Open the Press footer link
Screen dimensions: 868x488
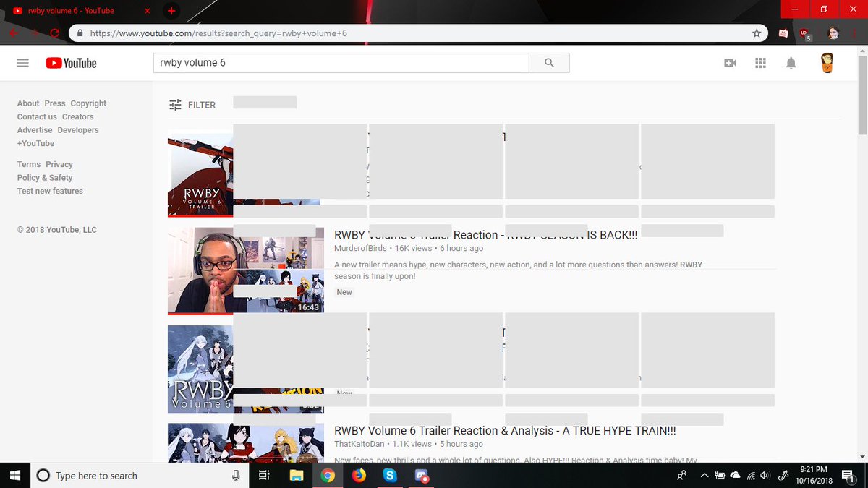pyautogui.click(x=55, y=103)
